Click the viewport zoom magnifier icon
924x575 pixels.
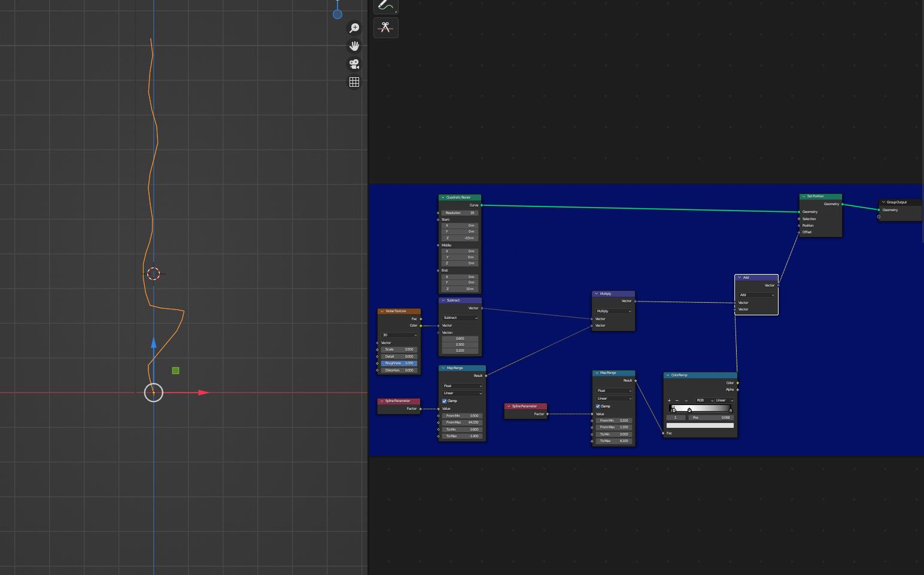click(354, 28)
